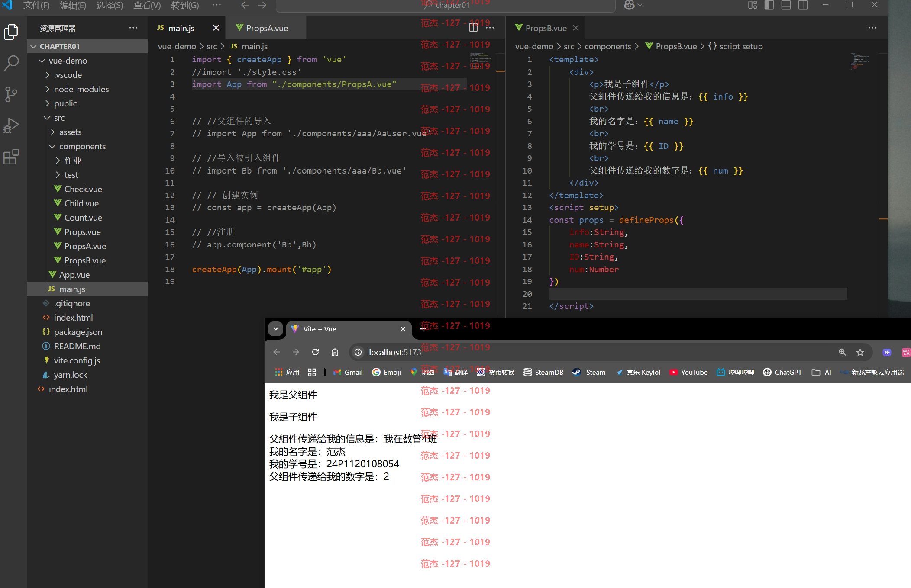Click the browser back arrow
911x588 pixels.
[x=276, y=352]
